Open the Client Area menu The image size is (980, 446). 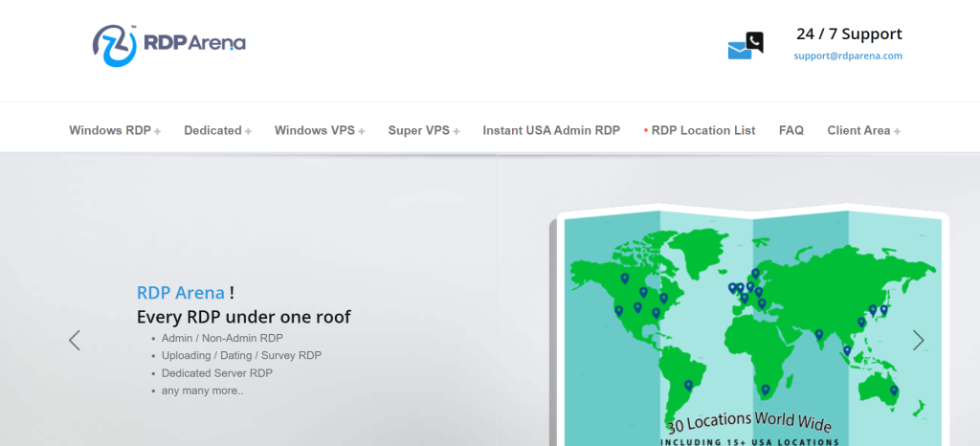(858, 130)
